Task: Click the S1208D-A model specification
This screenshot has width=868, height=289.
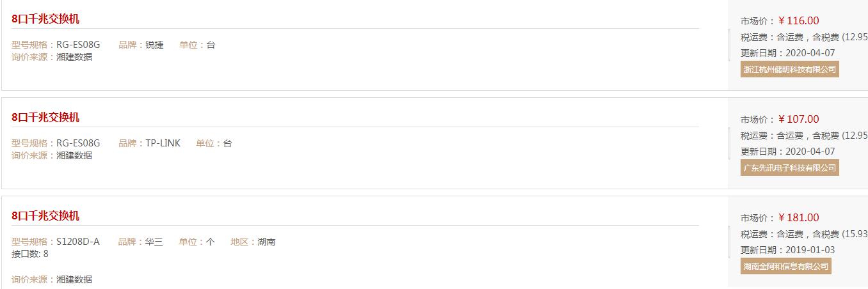Action: pyautogui.click(x=78, y=242)
